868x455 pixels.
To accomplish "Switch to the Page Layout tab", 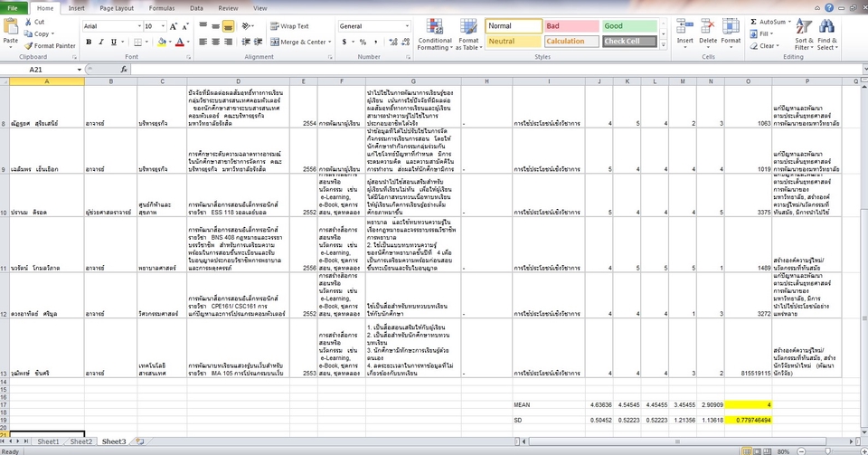I will point(117,8).
